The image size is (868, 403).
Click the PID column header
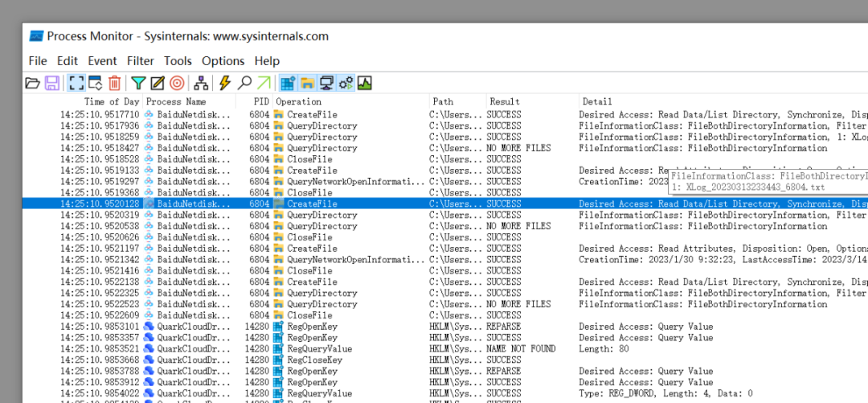[260, 101]
